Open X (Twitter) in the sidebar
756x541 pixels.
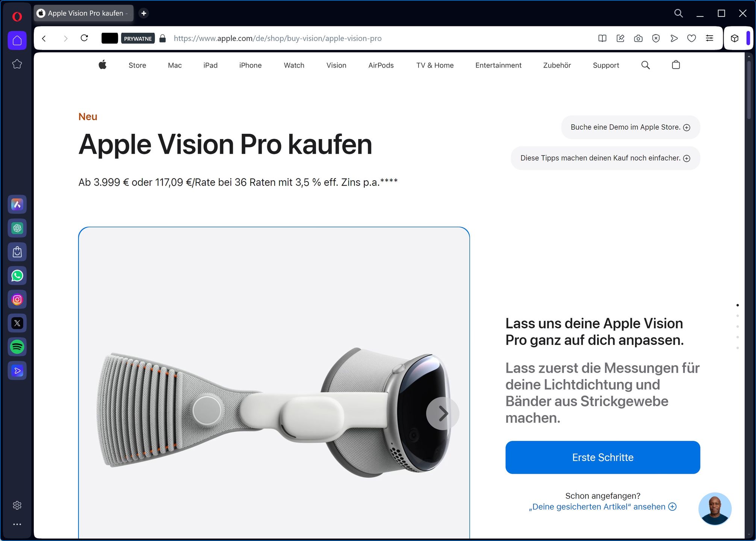pos(17,323)
